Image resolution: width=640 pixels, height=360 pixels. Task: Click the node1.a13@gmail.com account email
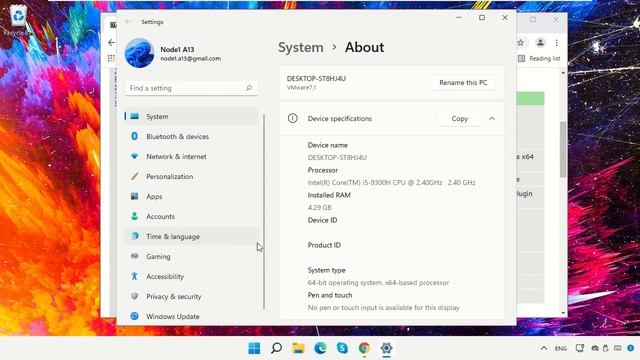191,59
